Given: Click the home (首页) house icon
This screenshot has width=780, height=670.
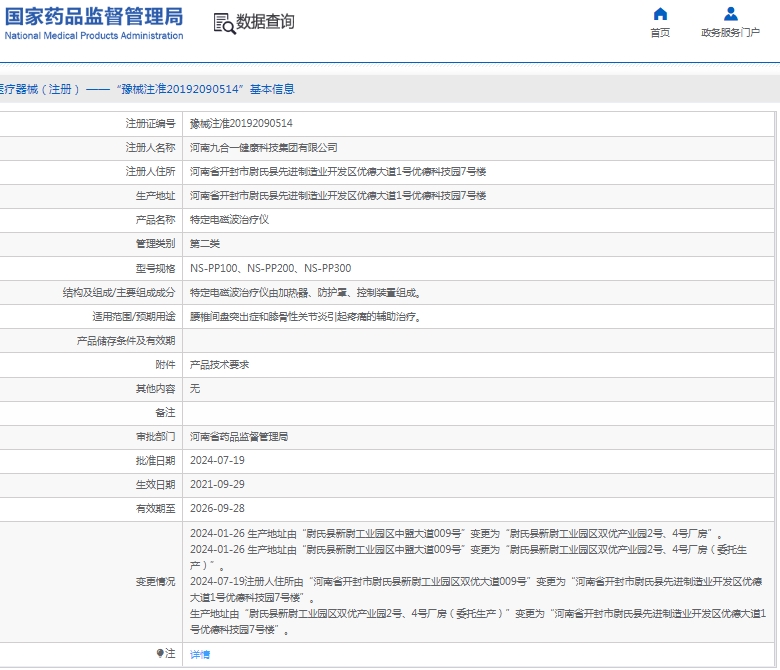Looking at the screenshot, I should click(x=660, y=14).
